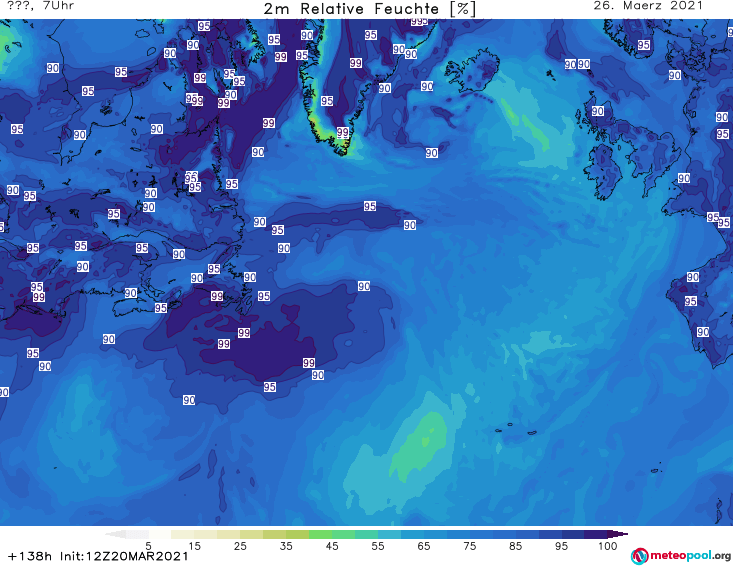
Task: Click legend value 45
Action: coord(332,545)
